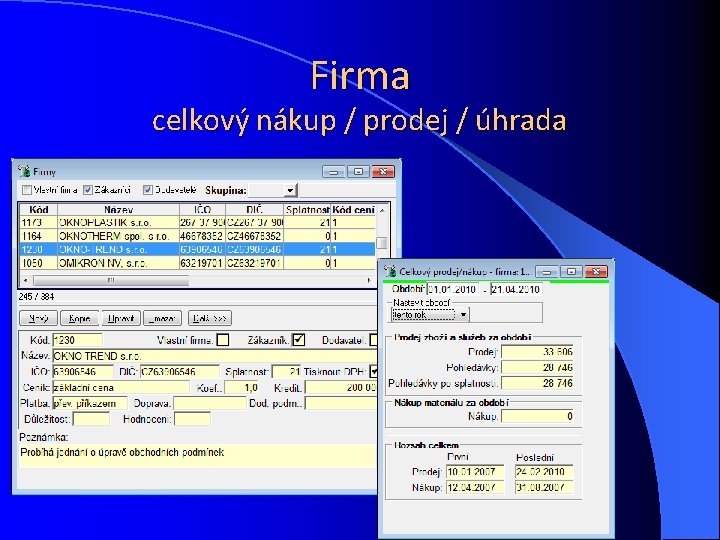
Task: Open the Nastavit období dropdown
Action: coord(463,315)
